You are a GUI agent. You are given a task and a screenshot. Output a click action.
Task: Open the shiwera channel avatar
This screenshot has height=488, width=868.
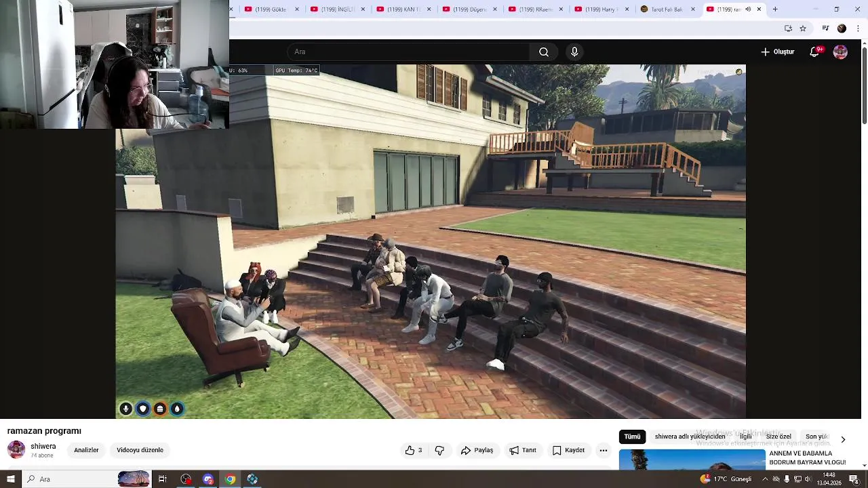[x=16, y=449]
